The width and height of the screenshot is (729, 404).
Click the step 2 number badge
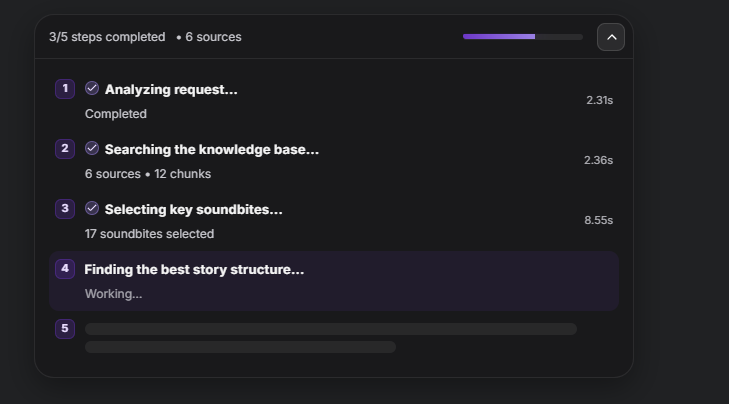click(65, 149)
